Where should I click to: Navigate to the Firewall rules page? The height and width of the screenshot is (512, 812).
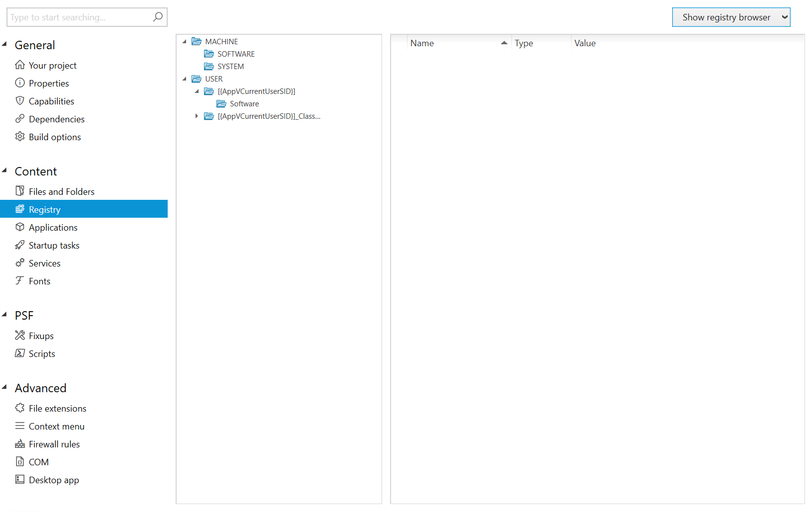tap(54, 444)
